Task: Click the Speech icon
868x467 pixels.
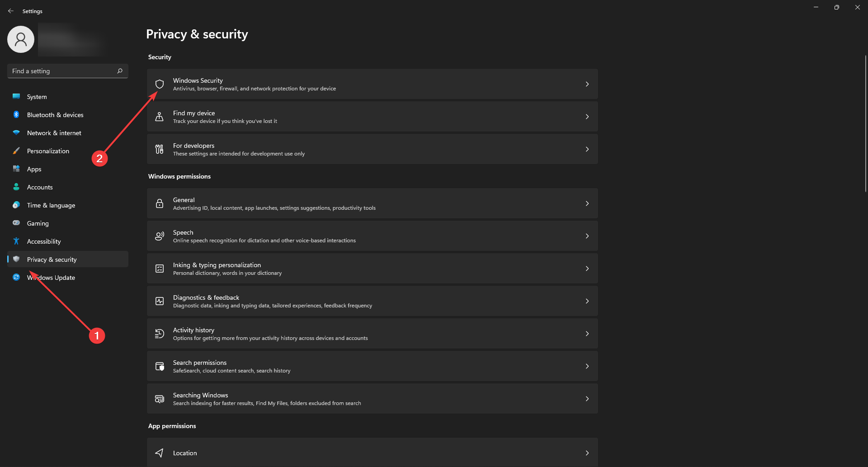Action: click(x=160, y=236)
